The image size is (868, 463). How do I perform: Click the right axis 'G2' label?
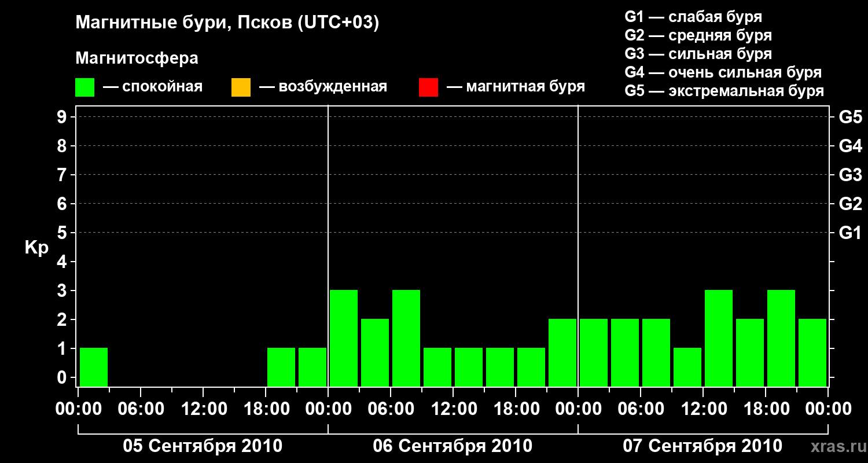point(851,204)
